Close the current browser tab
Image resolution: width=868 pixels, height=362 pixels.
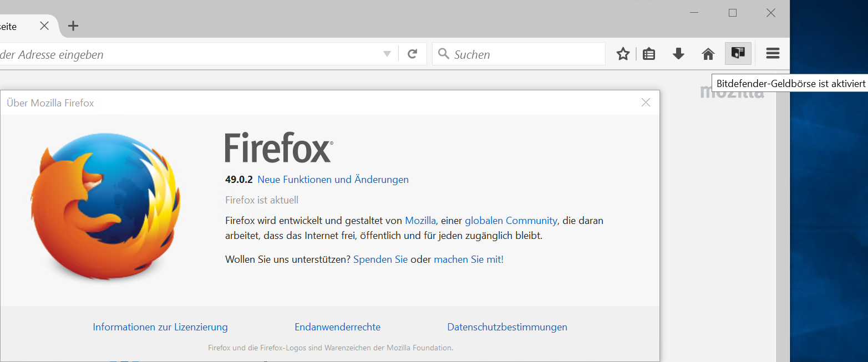coord(44,26)
